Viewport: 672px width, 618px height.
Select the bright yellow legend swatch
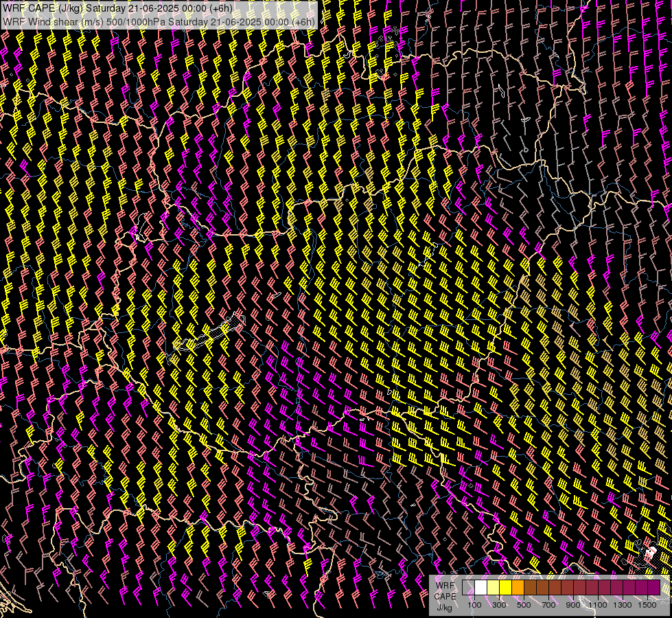tap(506, 587)
